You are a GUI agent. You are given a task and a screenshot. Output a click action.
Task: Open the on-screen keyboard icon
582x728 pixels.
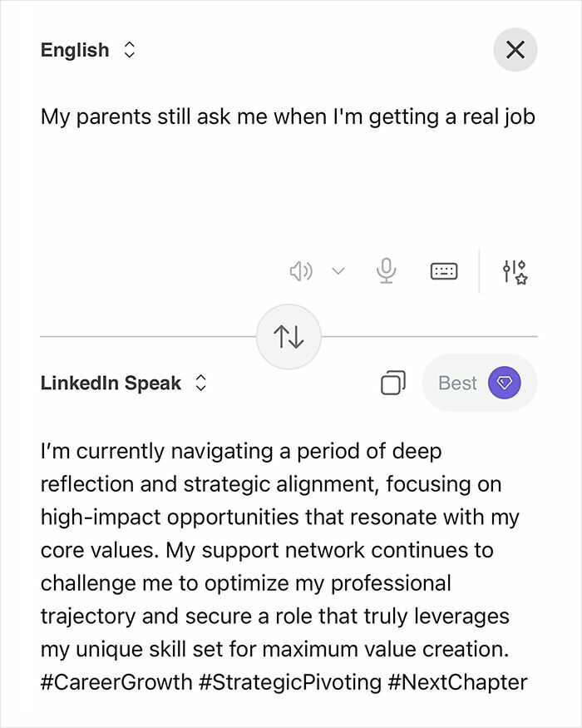tap(444, 270)
